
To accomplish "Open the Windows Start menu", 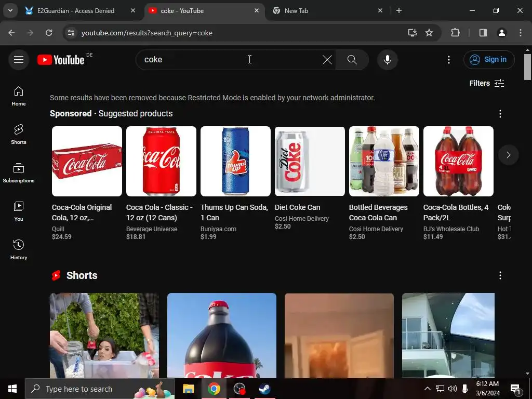I will click(12, 389).
